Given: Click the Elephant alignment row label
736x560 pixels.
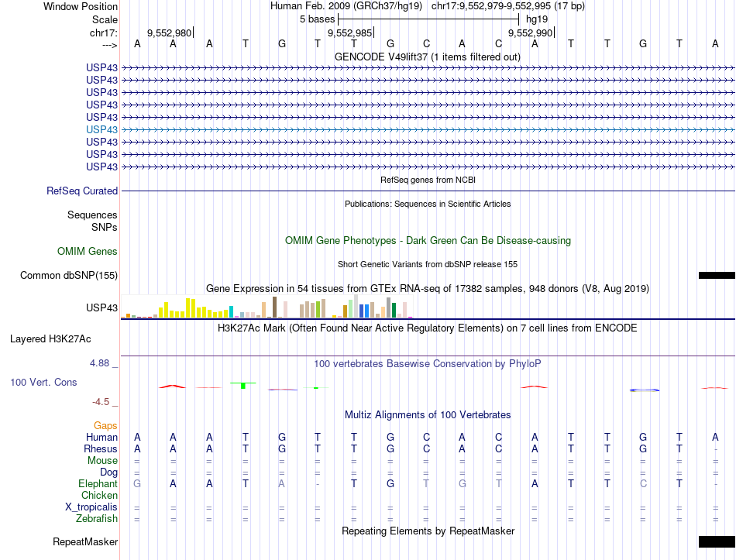Looking at the screenshot, I should click(x=98, y=483).
